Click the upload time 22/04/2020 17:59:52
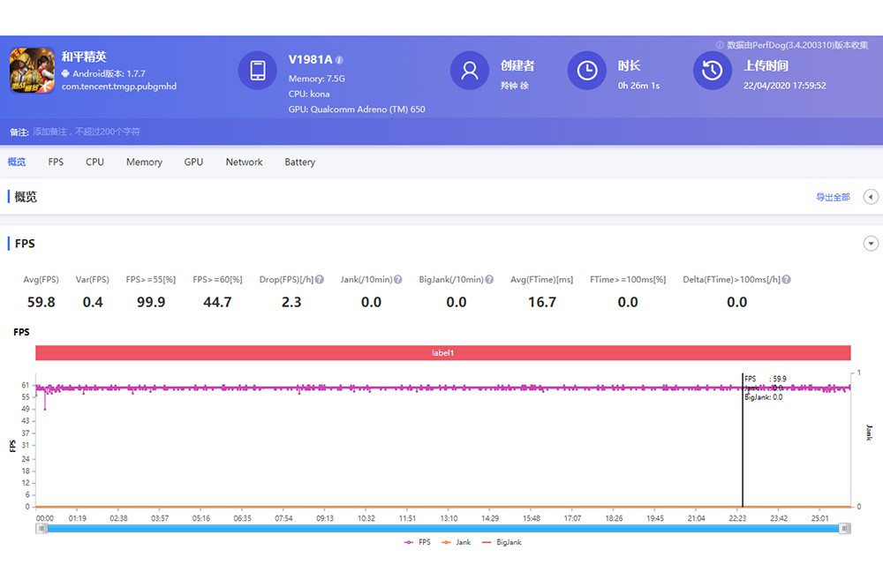 pos(784,86)
